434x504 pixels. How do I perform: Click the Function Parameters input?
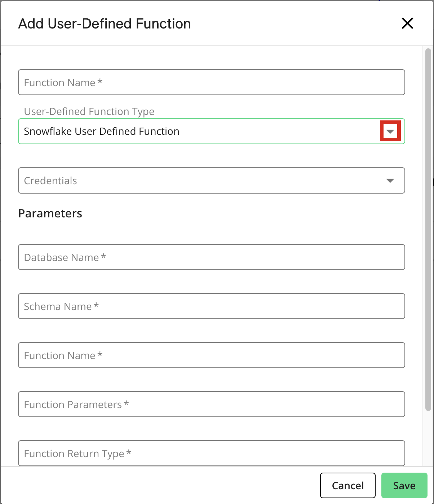211,404
